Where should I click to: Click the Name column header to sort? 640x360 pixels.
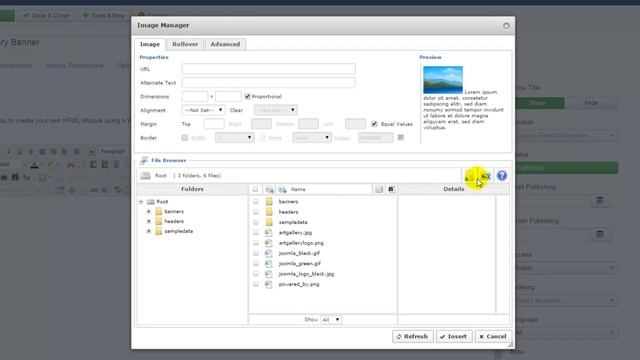pyautogui.click(x=298, y=189)
